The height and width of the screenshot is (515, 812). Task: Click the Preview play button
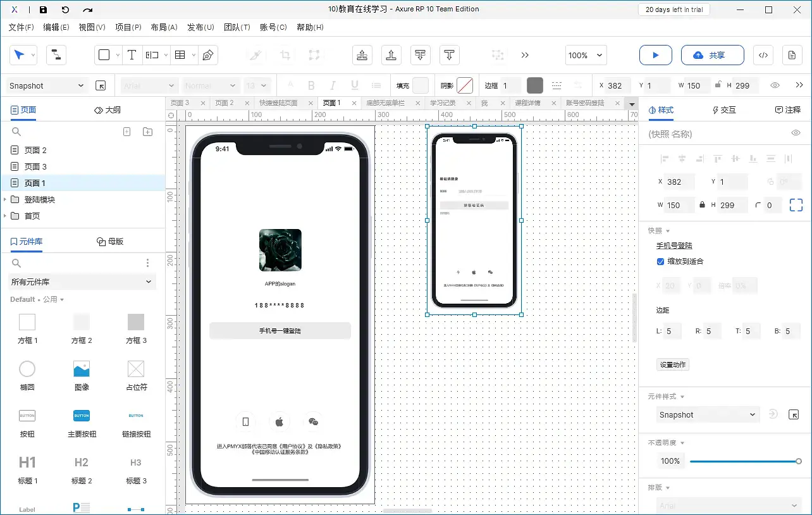pos(655,55)
